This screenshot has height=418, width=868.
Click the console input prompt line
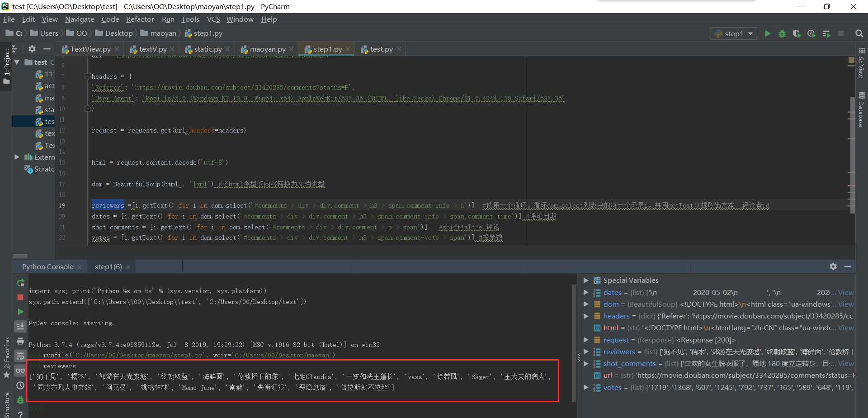coord(301,409)
